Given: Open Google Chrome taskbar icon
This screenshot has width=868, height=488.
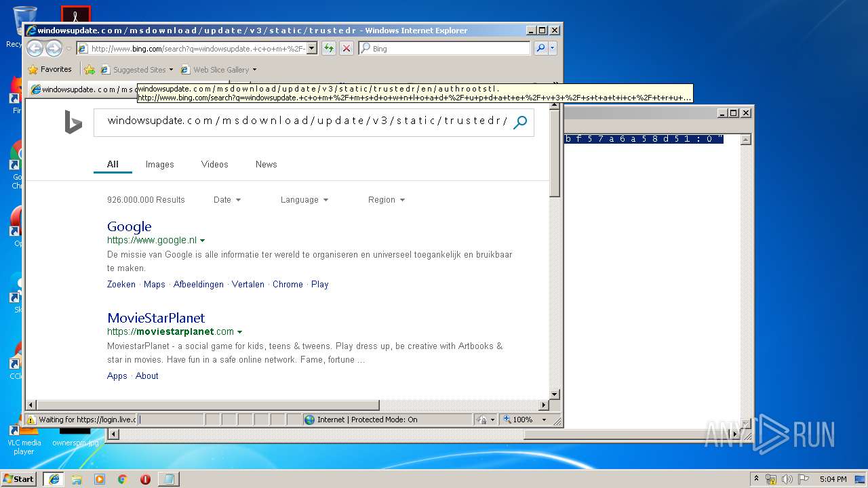Looking at the screenshot, I should tap(122, 479).
